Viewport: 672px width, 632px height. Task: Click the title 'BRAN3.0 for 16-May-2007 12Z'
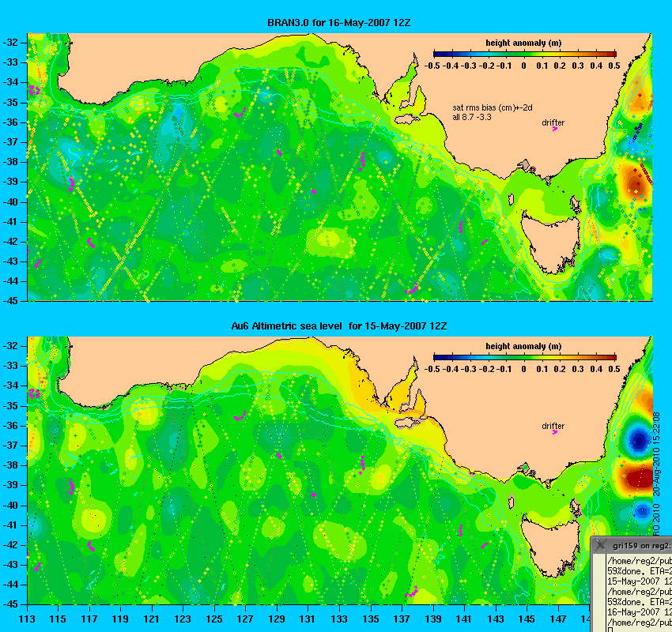pos(338,23)
